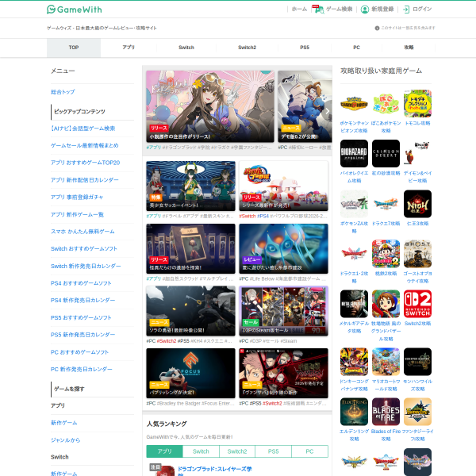Open ドラゴンブラッド:スレイヤーズ学院 ranking entry
Image resolution: width=476 pixels, height=476 pixels.
tap(215, 470)
